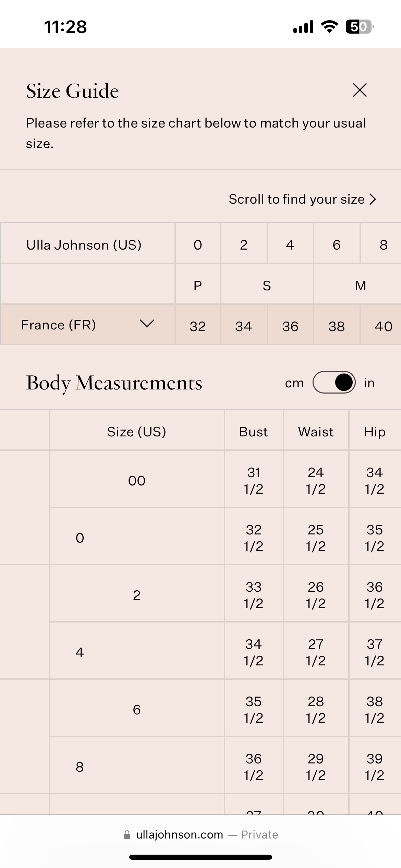Tap the cellular signal bars icon

[303, 27]
